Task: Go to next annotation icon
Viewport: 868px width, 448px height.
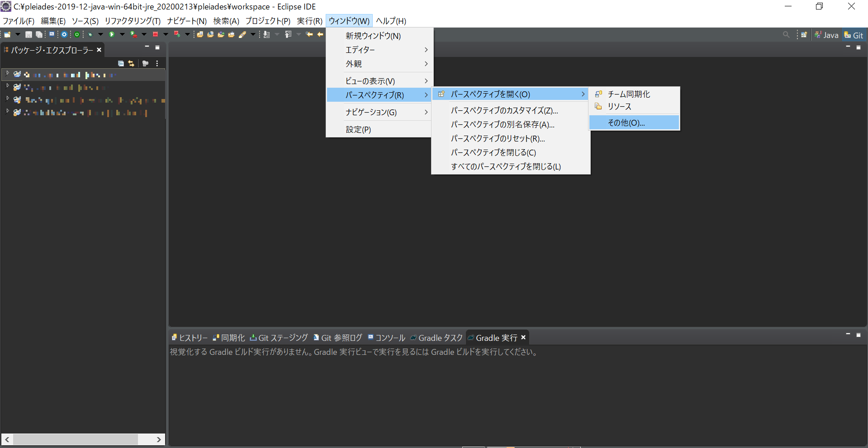Action: (266, 34)
